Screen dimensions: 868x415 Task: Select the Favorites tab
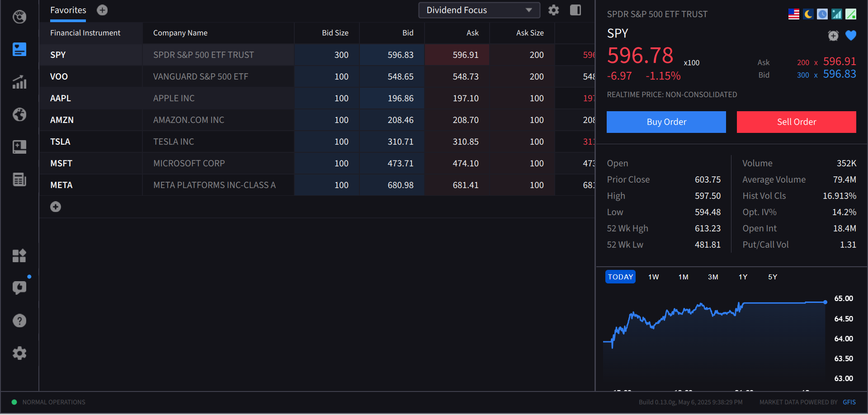[68, 10]
